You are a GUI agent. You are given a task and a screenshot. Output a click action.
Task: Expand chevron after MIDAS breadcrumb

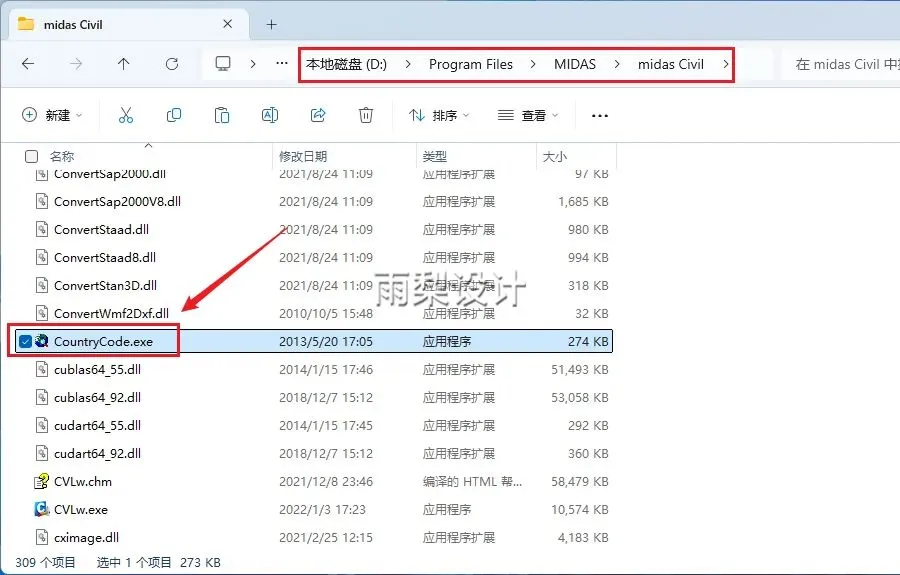(x=616, y=64)
